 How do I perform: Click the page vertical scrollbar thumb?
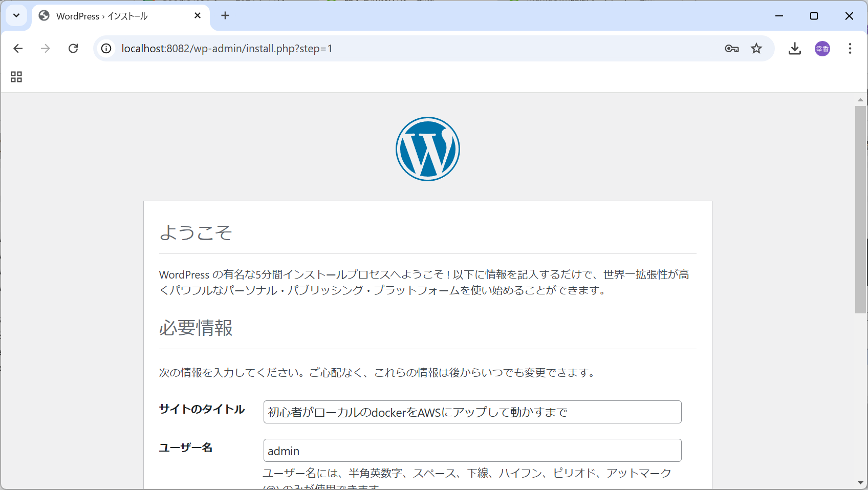pos(860,209)
